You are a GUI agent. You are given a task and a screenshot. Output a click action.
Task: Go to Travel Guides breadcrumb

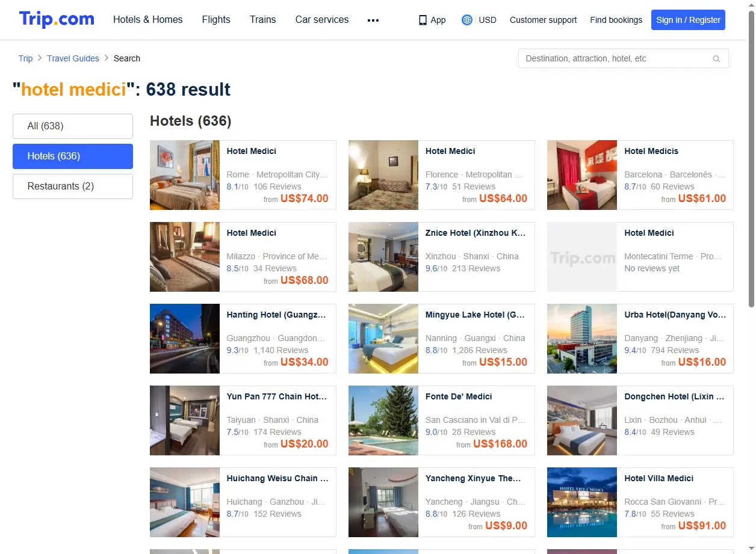click(x=73, y=58)
